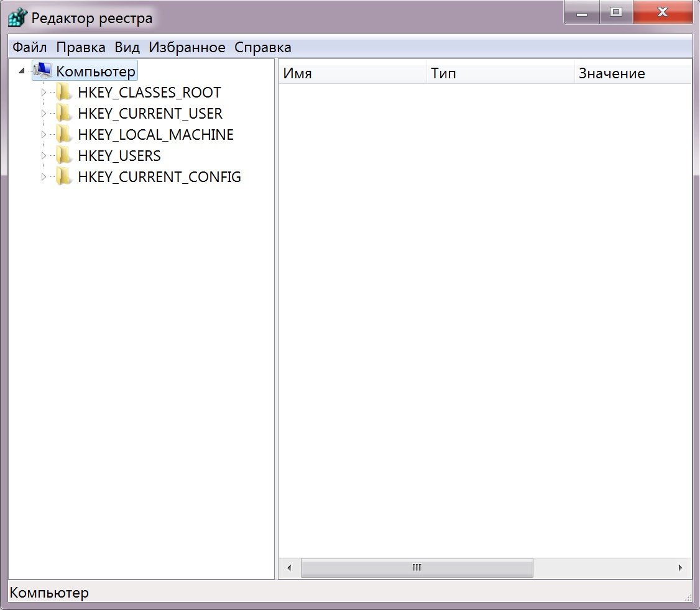Expand the HKEY_LOCAL_MACHINE key
This screenshot has height=610, width=700.
[x=44, y=134]
